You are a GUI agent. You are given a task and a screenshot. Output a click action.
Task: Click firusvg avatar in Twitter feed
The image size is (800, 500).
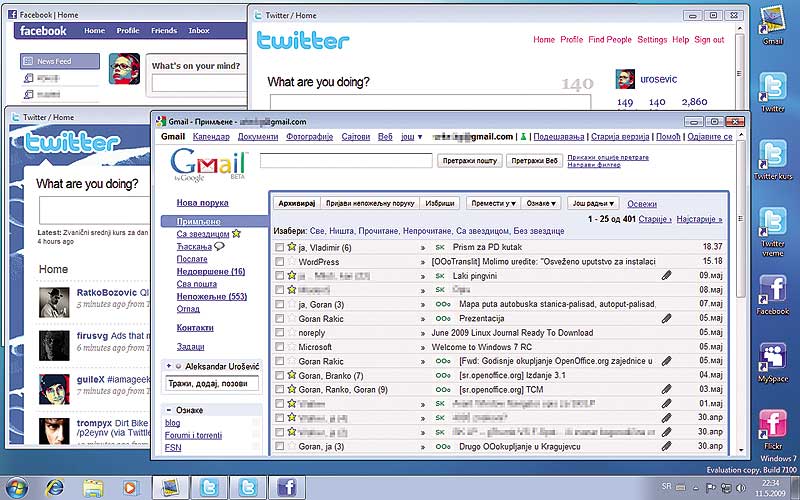(54, 345)
